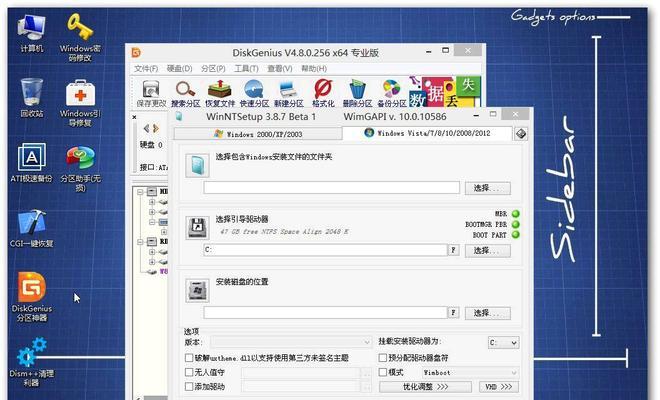Switch to Windows 2000/XP/2003 tab
The width and height of the screenshot is (660, 400).
click(258, 134)
